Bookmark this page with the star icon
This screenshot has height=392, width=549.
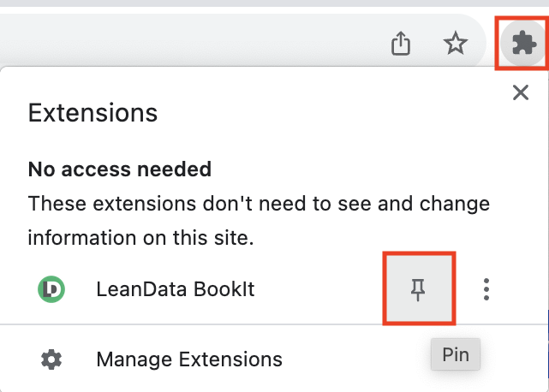(x=456, y=43)
